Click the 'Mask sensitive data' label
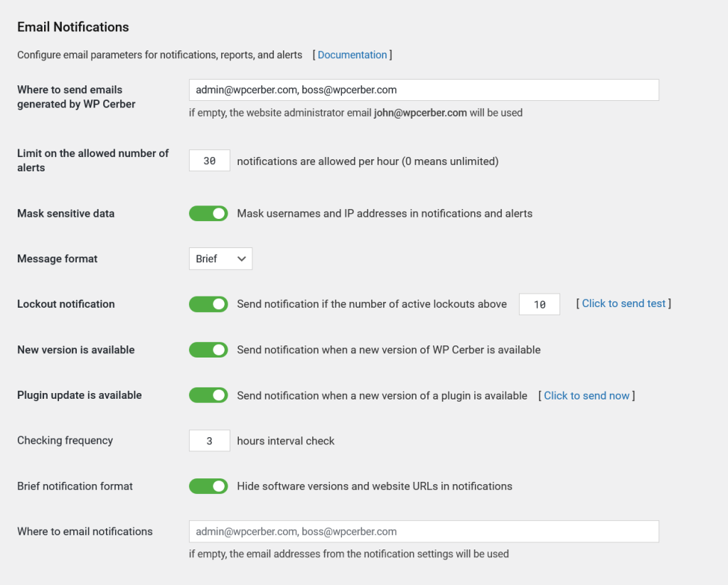728x585 pixels. tap(65, 213)
